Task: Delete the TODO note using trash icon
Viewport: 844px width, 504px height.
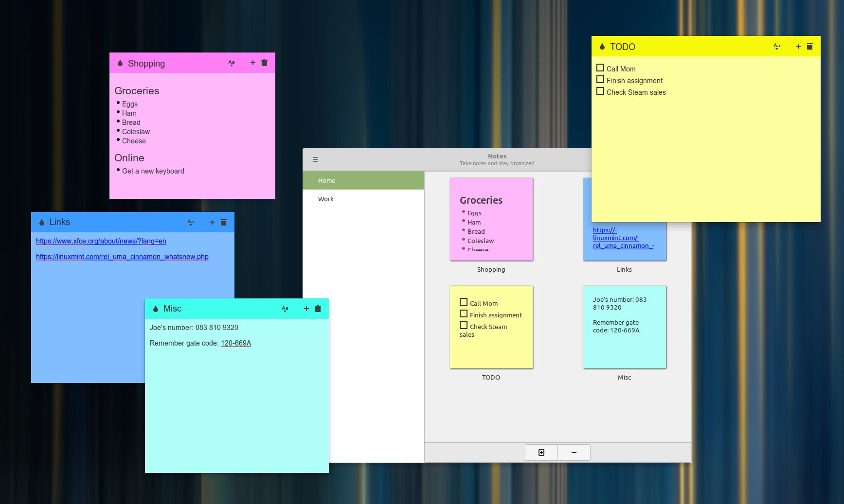Action: coord(809,46)
